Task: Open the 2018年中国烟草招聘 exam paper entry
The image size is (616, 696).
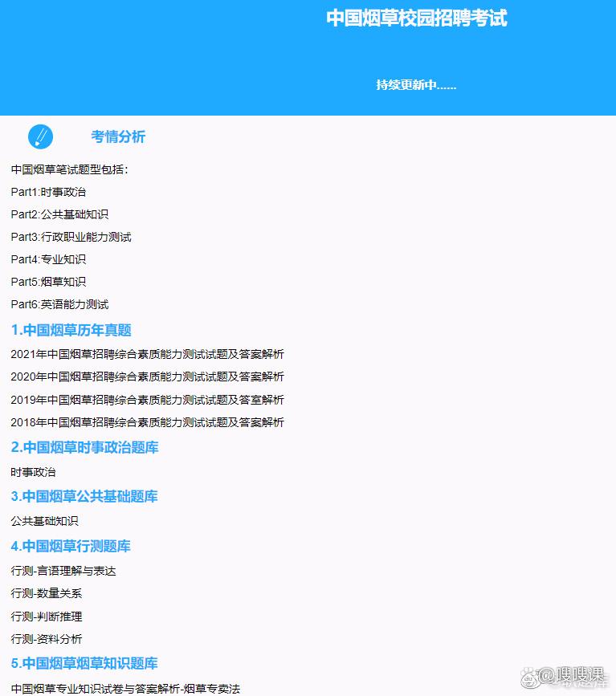Action: [148, 422]
